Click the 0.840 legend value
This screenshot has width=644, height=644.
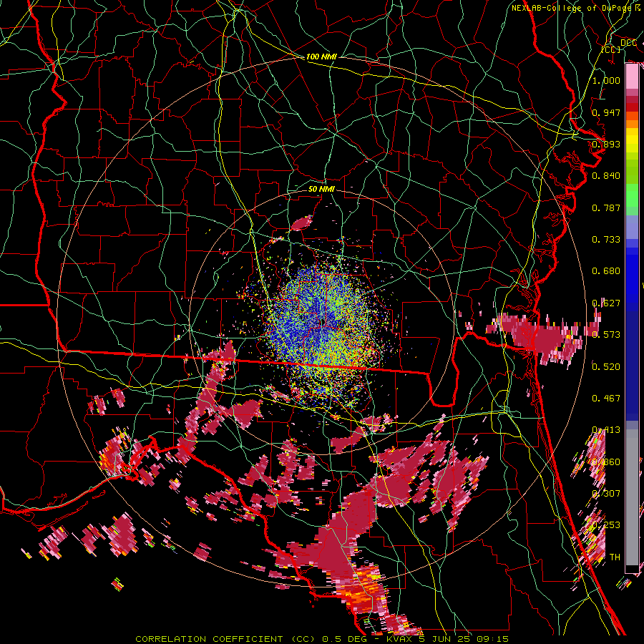[606, 176]
